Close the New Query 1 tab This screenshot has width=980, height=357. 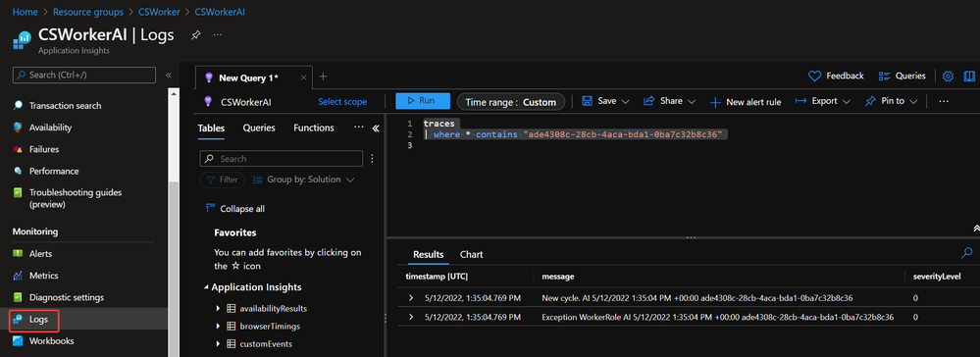304,77
